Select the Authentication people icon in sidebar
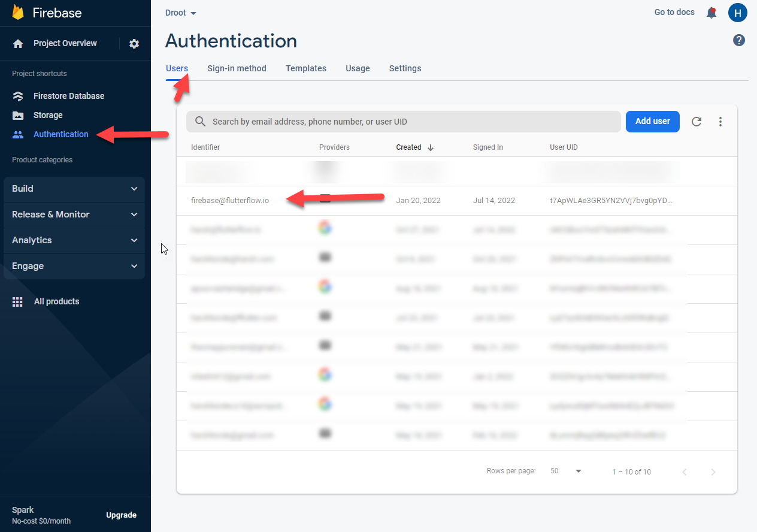Image resolution: width=757 pixels, height=532 pixels. tap(18, 135)
